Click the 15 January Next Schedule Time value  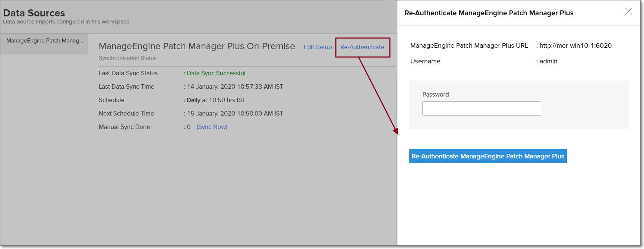tap(235, 113)
